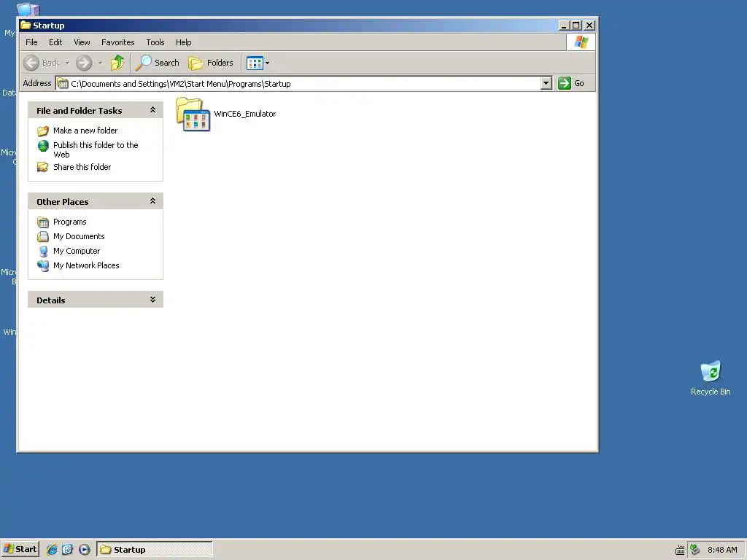Click the Share this folder icon

(43, 167)
